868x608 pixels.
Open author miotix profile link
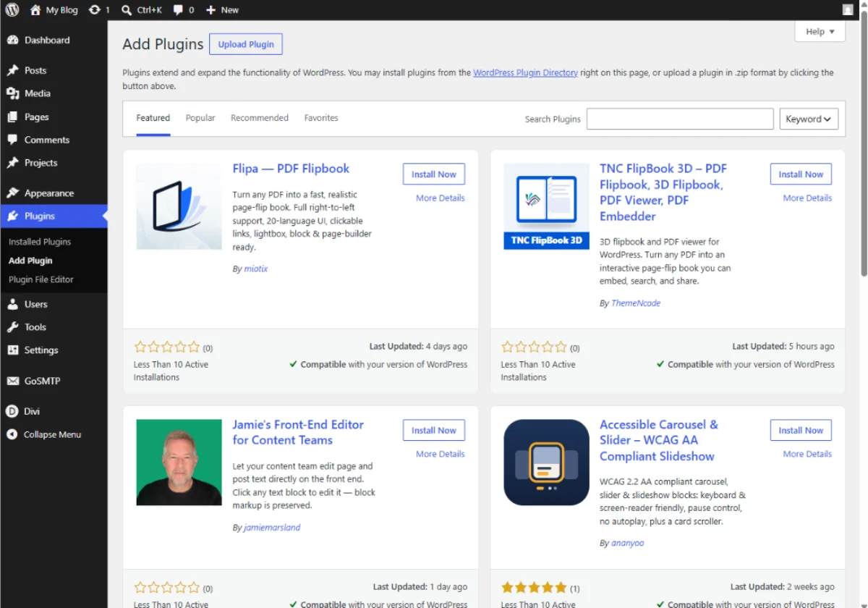tap(256, 269)
